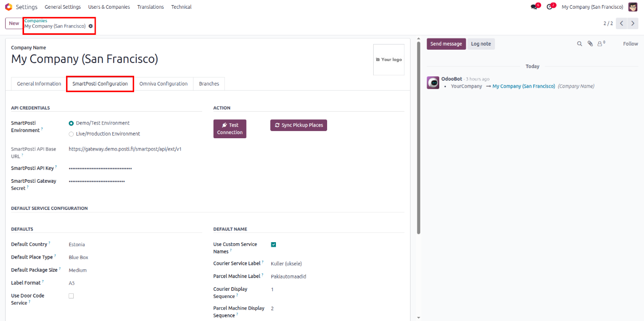Click the user avatar in top bar
This screenshot has width=644, height=321.
tap(633, 7)
